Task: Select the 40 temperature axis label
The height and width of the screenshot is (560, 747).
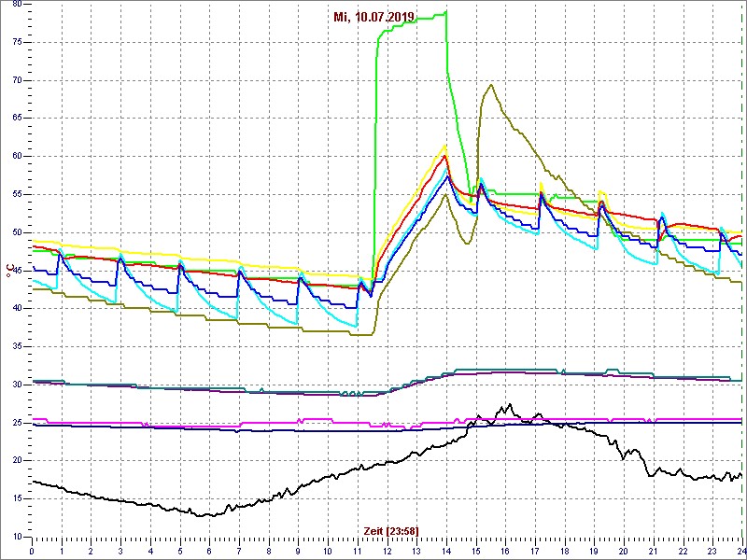Action: click(16, 309)
